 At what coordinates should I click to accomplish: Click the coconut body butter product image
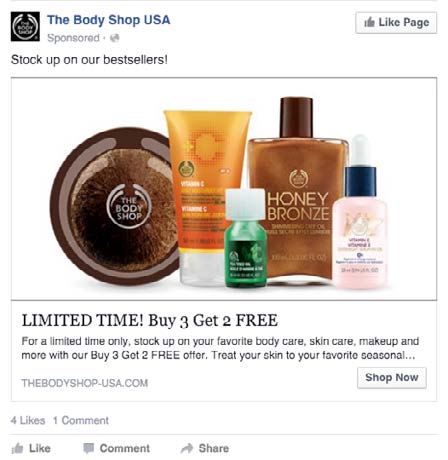[115, 206]
